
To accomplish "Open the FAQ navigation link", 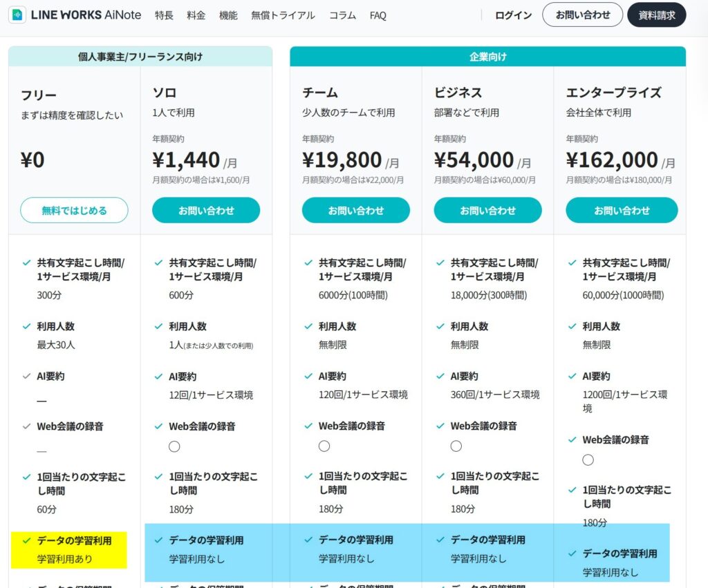I will tap(378, 15).
